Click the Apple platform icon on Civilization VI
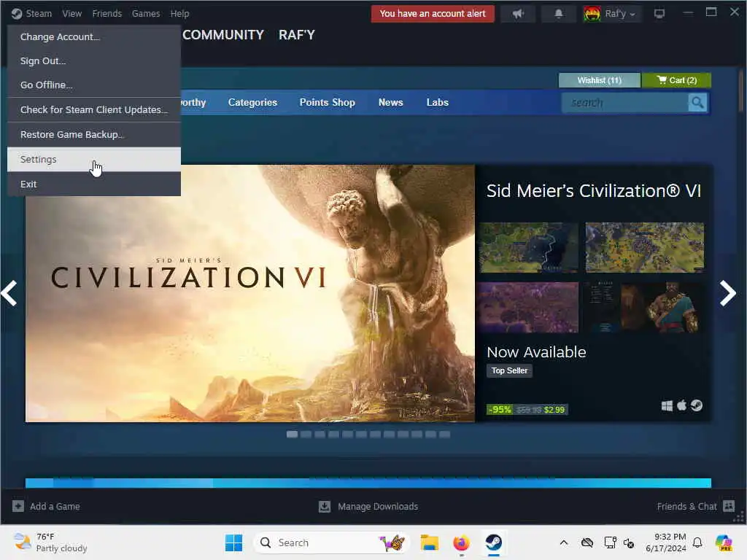The height and width of the screenshot is (560, 747). click(682, 405)
